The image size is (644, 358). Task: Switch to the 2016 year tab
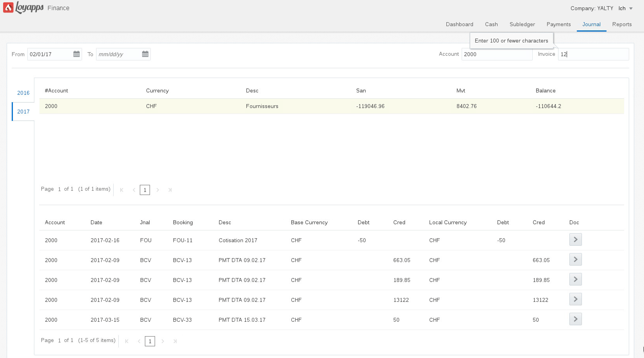(23, 93)
